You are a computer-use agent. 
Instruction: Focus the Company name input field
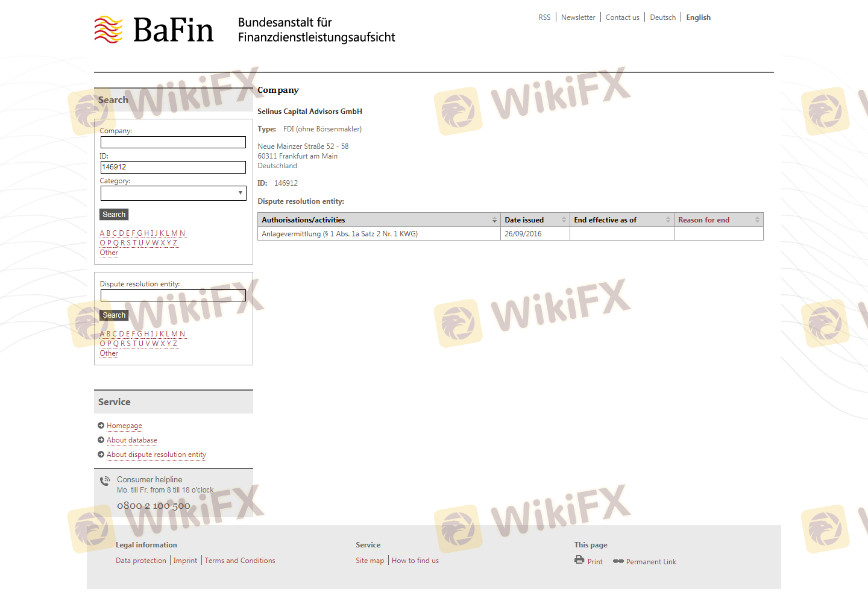coord(174,142)
